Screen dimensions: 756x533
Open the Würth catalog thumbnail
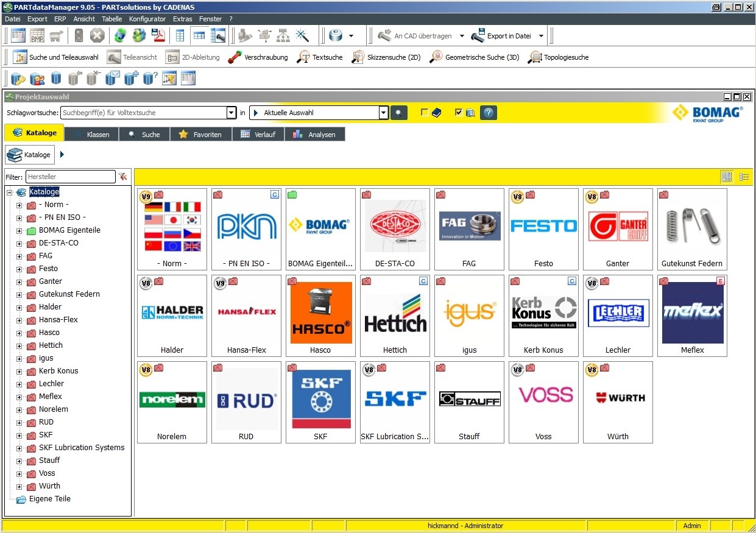click(x=618, y=402)
